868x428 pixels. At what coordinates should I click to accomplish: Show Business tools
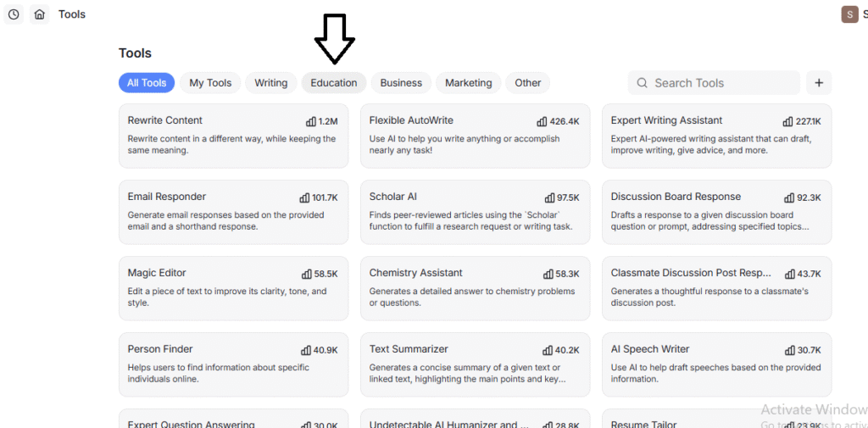pos(401,83)
